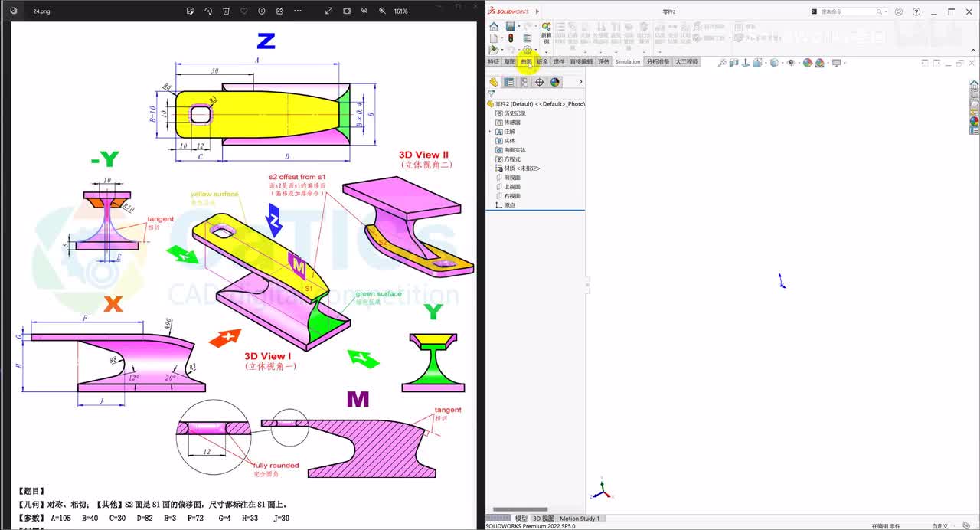980x530 pixels.
Task: Open the file info icon in Photos viewer
Action: [x=262, y=11]
